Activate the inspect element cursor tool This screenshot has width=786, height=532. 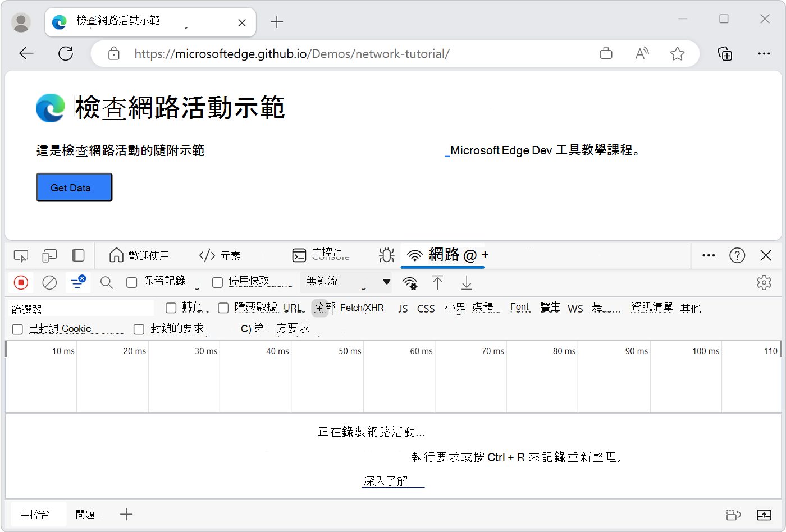(x=21, y=255)
